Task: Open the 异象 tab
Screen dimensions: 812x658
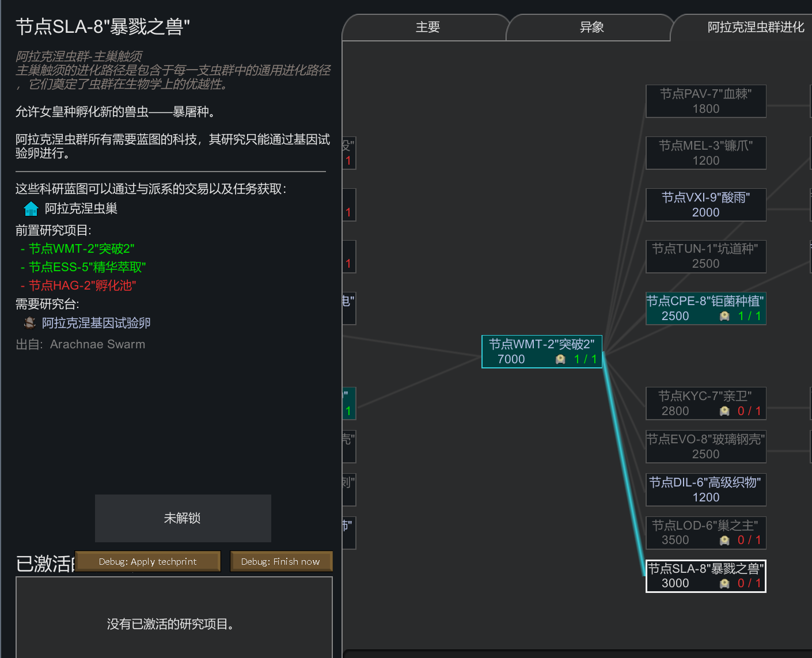Action: click(591, 27)
